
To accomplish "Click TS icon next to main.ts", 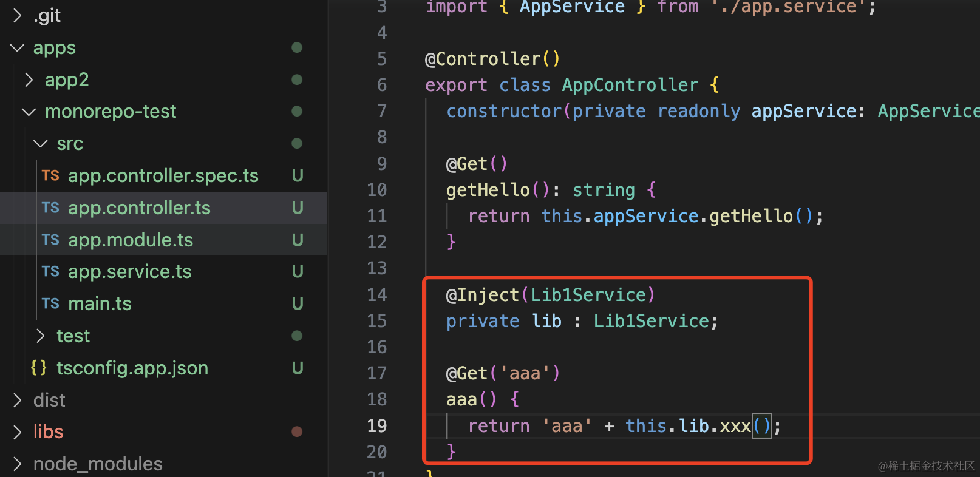I will coord(50,304).
